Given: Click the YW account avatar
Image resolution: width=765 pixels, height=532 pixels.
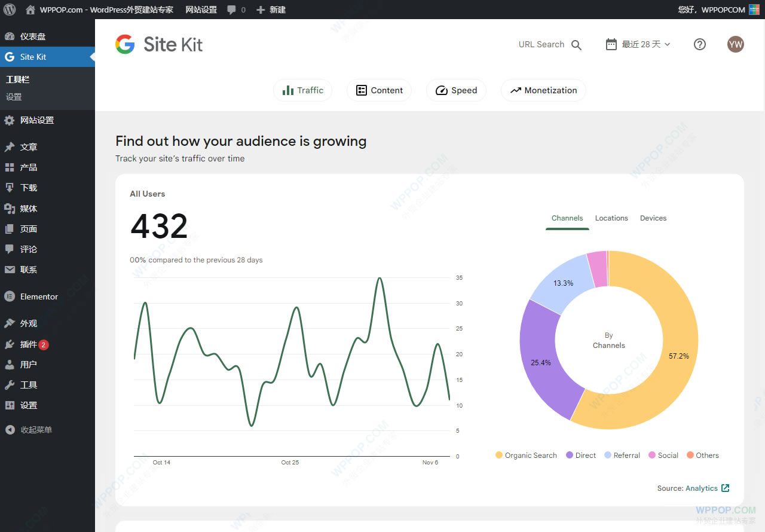Looking at the screenshot, I should point(736,44).
